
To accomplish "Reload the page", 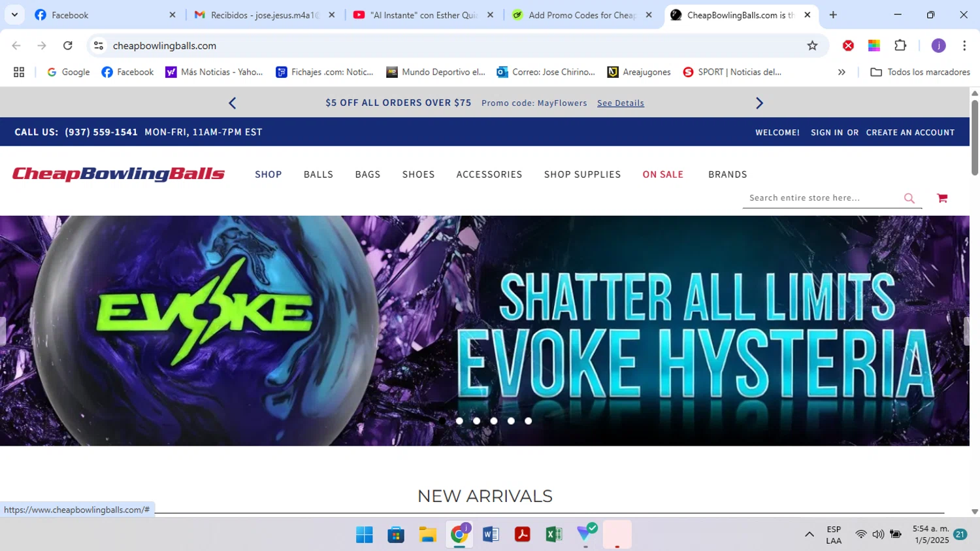I will point(67,46).
